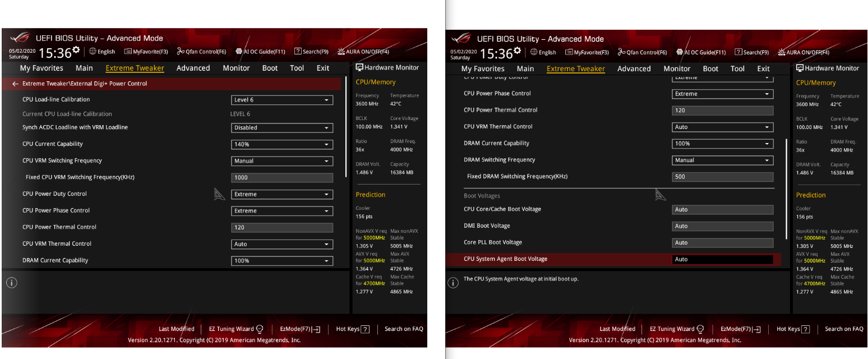This screenshot has height=359, width=868.
Task: Select the Boot tab in right BIOS screen
Action: (710, 68)
